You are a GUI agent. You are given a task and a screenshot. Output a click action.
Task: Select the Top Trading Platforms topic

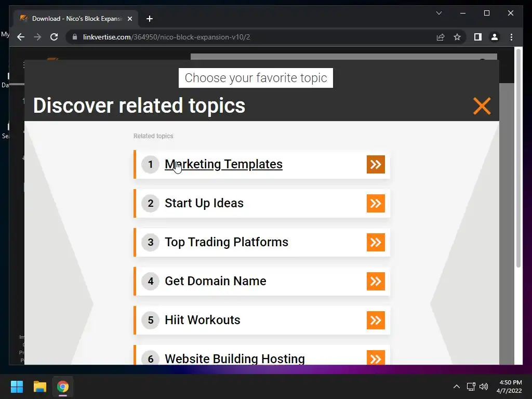pyautogui.click(x=227, y=242)
